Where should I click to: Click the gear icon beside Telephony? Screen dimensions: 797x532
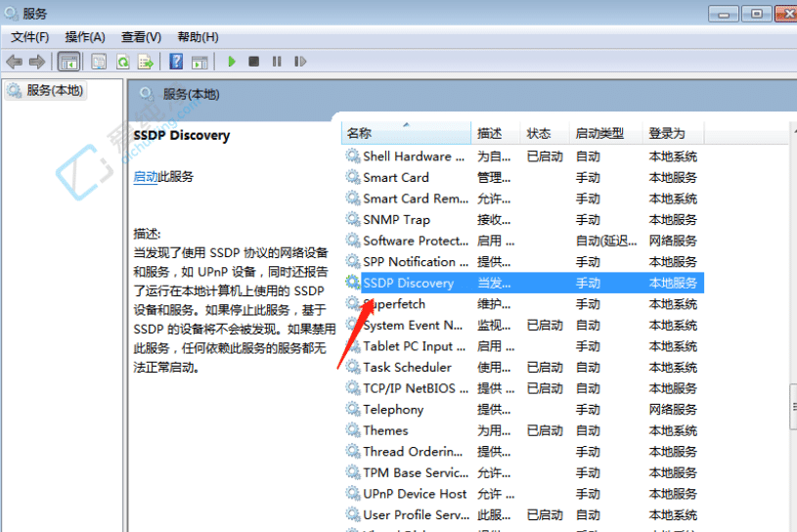(353, 409)
